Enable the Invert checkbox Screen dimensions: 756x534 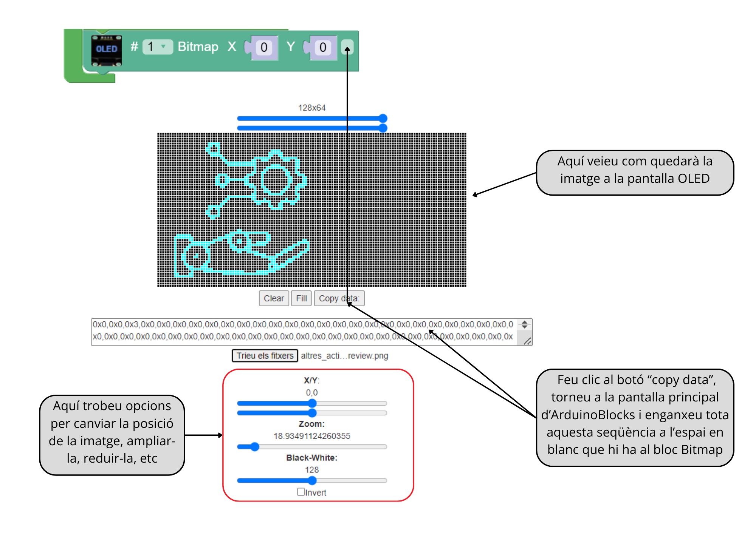pyautogui.click(x=301, y=492)
